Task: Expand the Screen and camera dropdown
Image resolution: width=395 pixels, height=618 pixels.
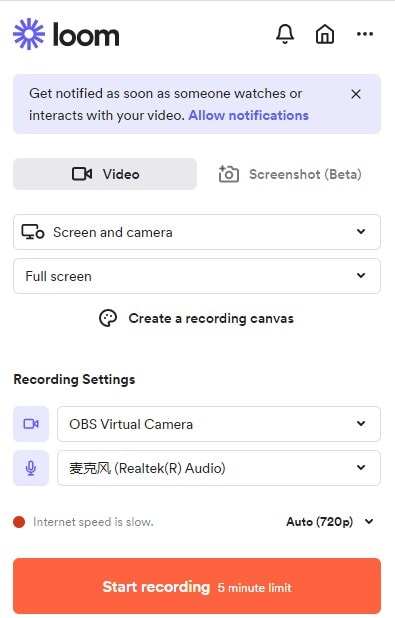Action: click(x=197, y=232)
